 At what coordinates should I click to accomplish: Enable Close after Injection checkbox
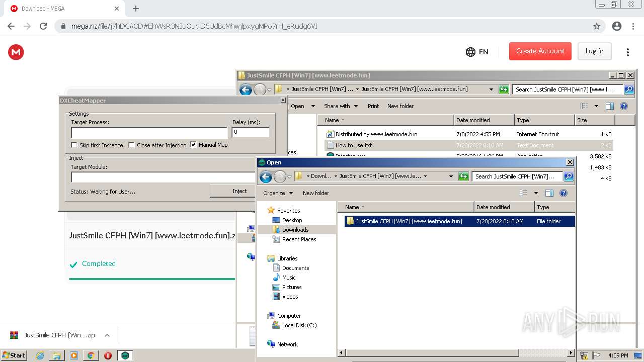point(132,145)
